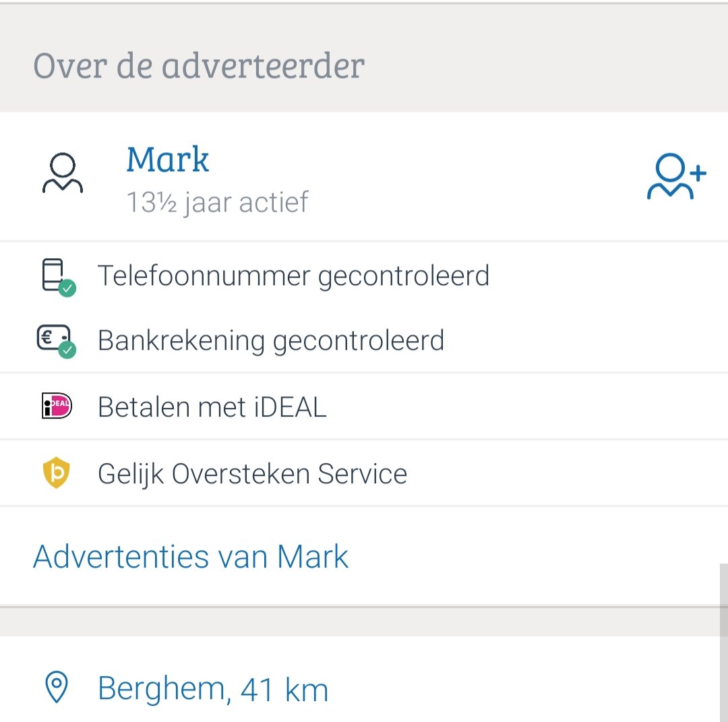This screenshot has height=722, width=728.
Task: Open Berghem, 41 km location link
Action: [x=213, y=688]
